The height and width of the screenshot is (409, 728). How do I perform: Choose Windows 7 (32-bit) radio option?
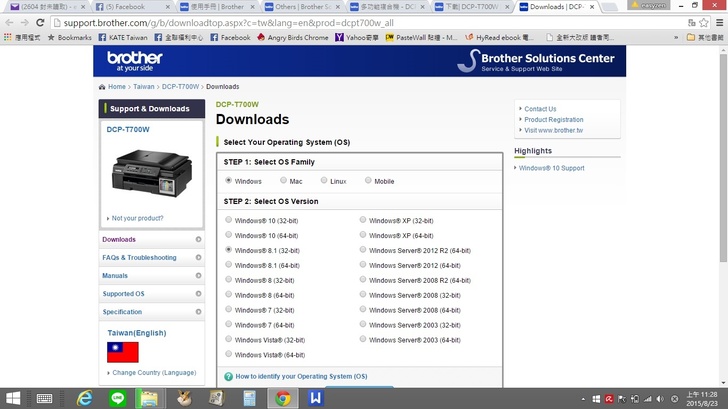point(229,310)
